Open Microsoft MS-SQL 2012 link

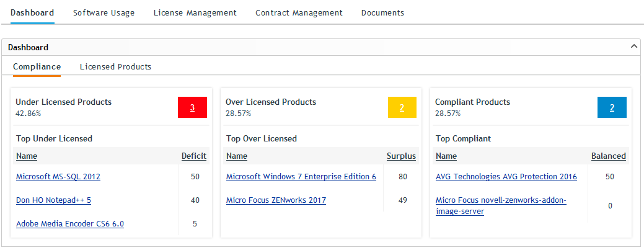(58, 177)
